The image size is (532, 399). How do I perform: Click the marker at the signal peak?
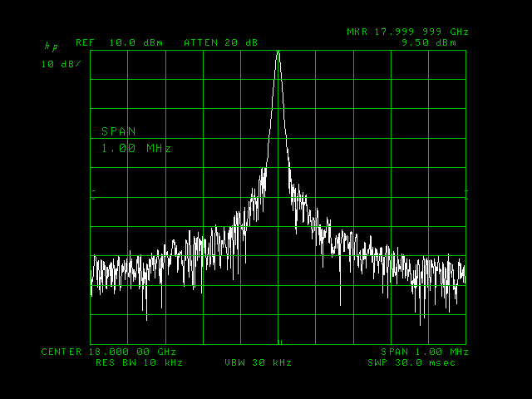(x=278, y=52)
